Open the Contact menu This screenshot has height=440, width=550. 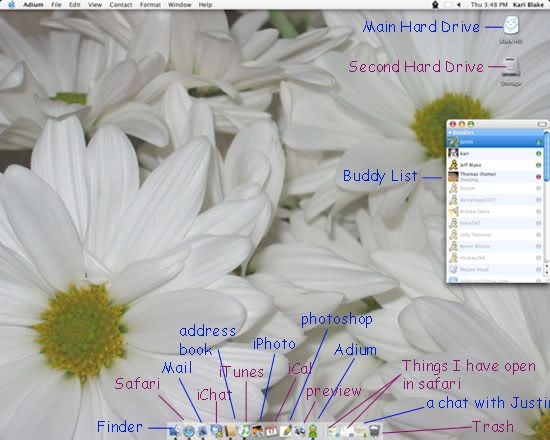pos(121,5)
